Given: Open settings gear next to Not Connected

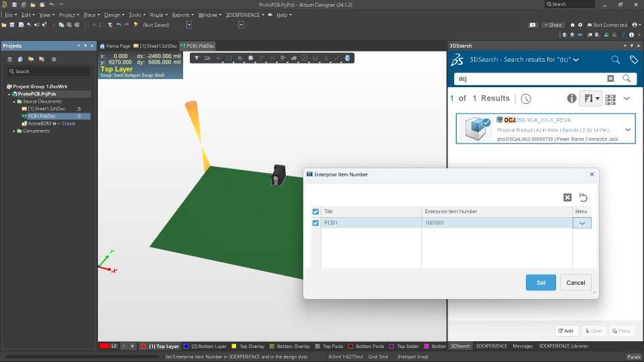Looking at the screenshot, I should [x=580, y=25].
